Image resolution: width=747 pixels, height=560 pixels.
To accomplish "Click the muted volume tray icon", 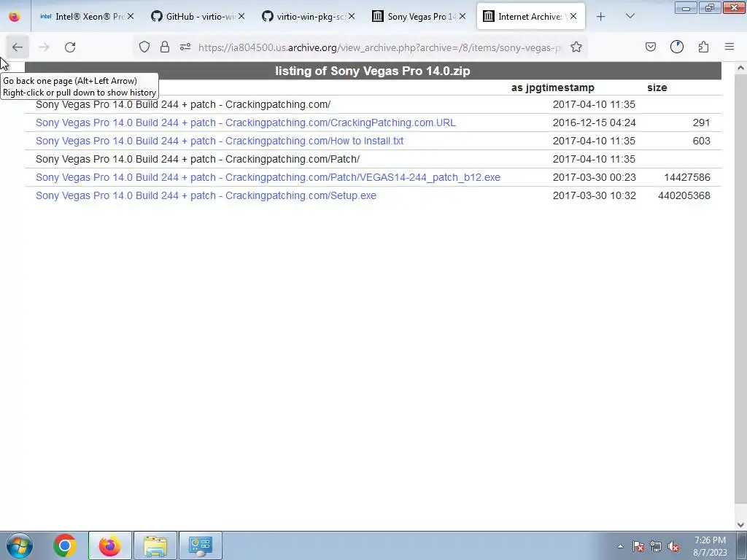I will pos(673,546).
